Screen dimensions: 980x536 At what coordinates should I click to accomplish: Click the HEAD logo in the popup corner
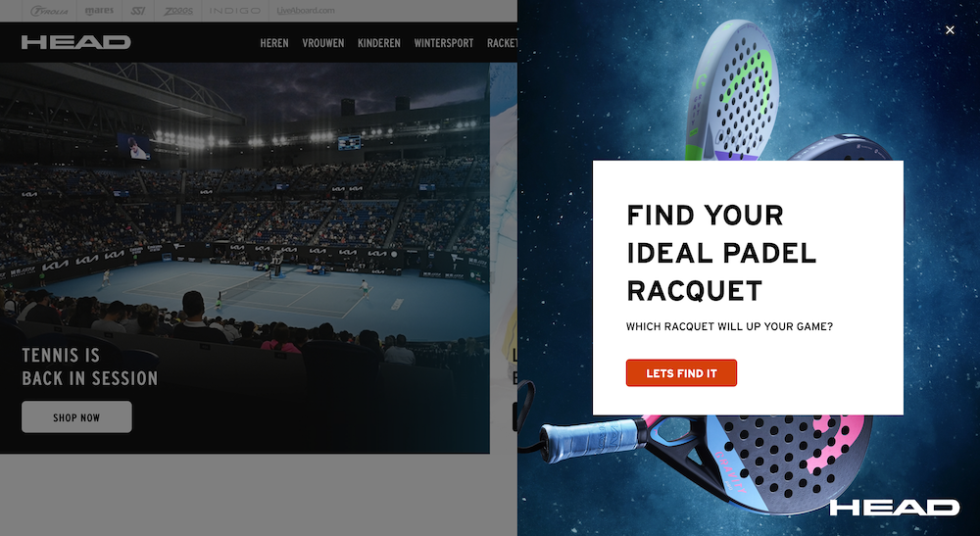coord(894,508)
